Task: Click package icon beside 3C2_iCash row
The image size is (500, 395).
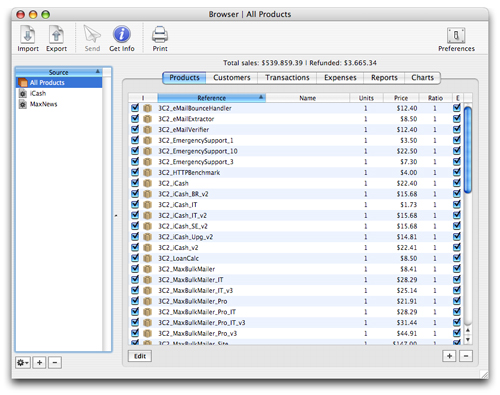Action: pyautogui.click(x=147, y=183)
